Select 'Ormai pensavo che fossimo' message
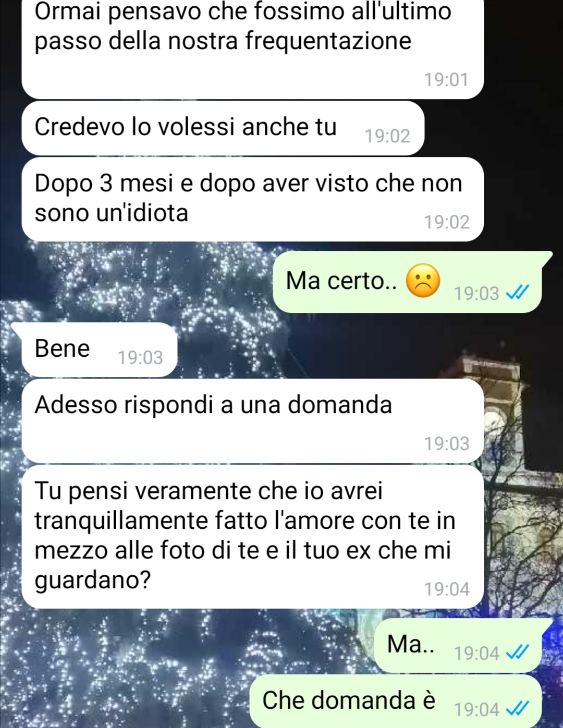The width and height of the screenshot is (563, 728). pyautogui.click(x=253, y=48)
